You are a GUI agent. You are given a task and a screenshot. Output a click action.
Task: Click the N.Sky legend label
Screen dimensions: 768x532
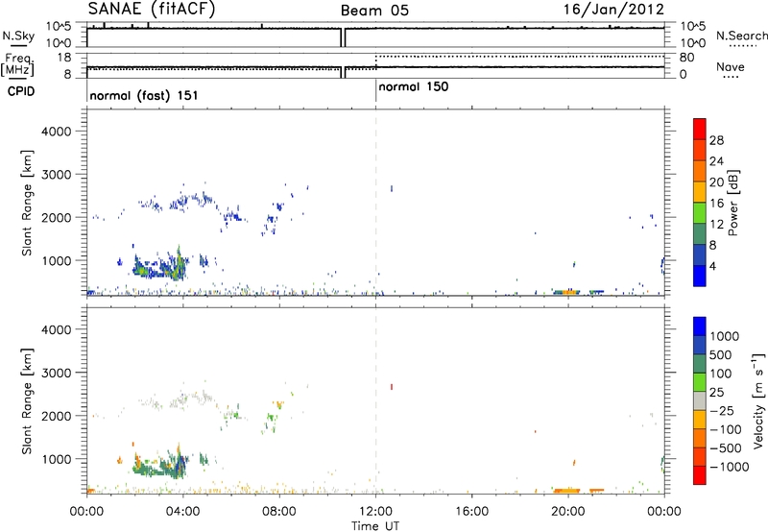pyautogui.click(x=18, y=36)
